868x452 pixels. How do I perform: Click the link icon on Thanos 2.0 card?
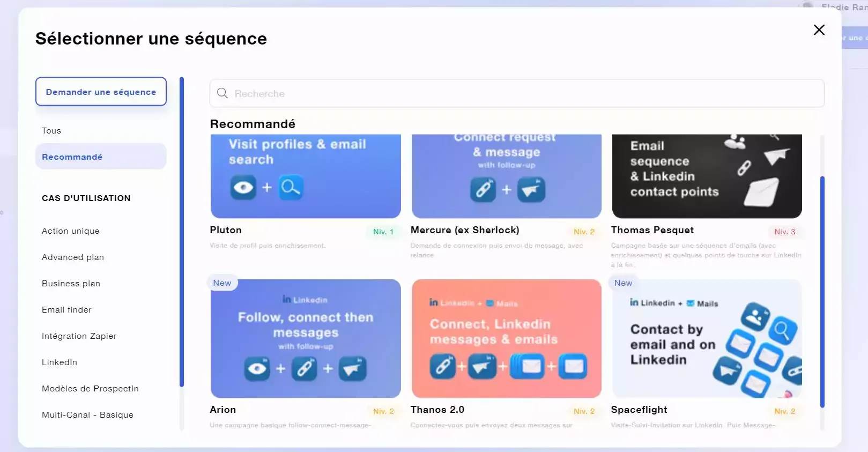click(x=443, y=367)
